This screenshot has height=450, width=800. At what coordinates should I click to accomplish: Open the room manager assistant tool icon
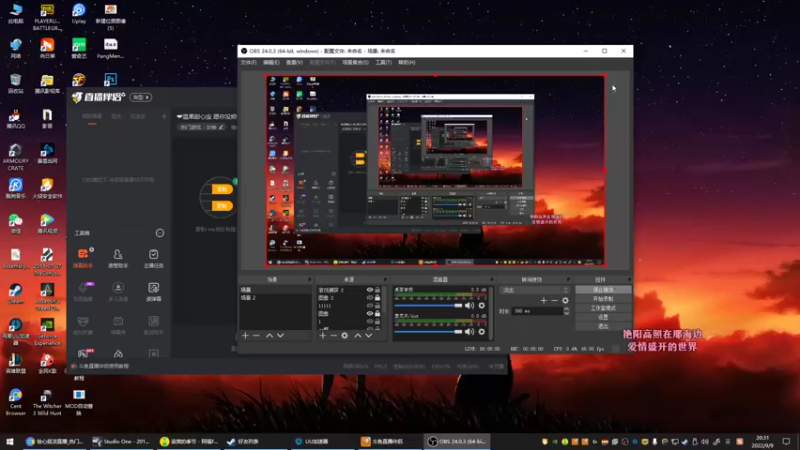pos(118,258)
